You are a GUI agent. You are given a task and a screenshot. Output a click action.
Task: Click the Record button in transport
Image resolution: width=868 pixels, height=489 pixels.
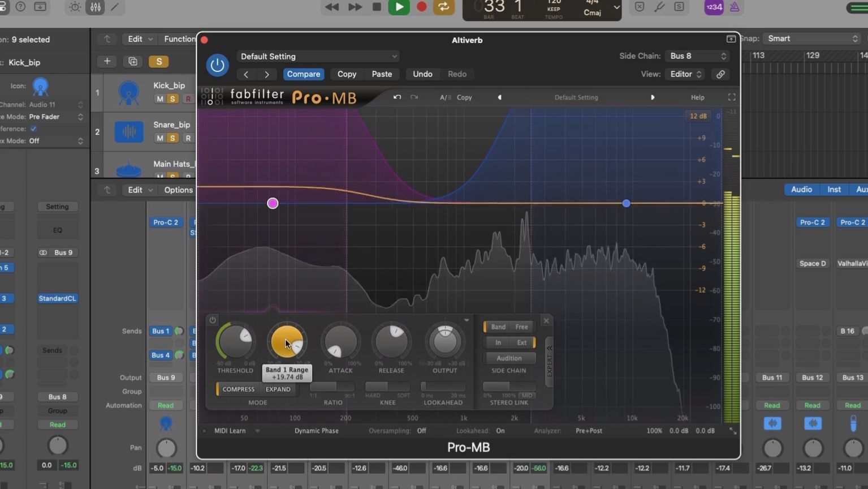(x=421, y=7)
